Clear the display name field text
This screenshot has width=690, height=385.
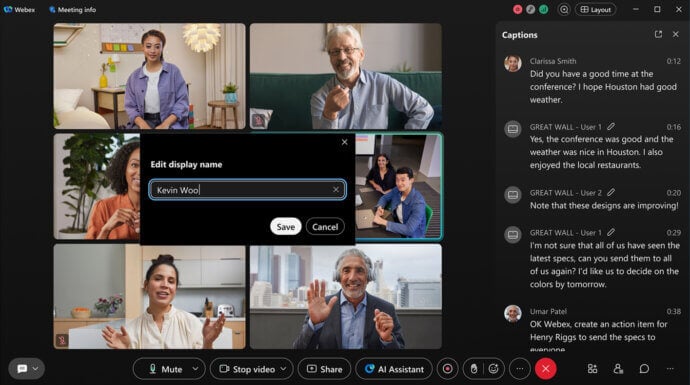coord(336,190)
